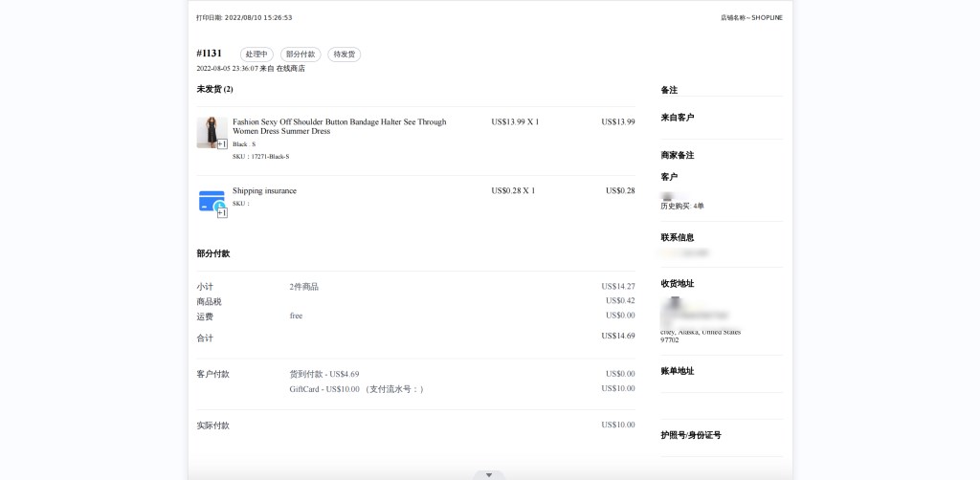Click the dress product thumbnail
Image resolution: width=980 pixels, height=480 pixels.
click(210, 131)
